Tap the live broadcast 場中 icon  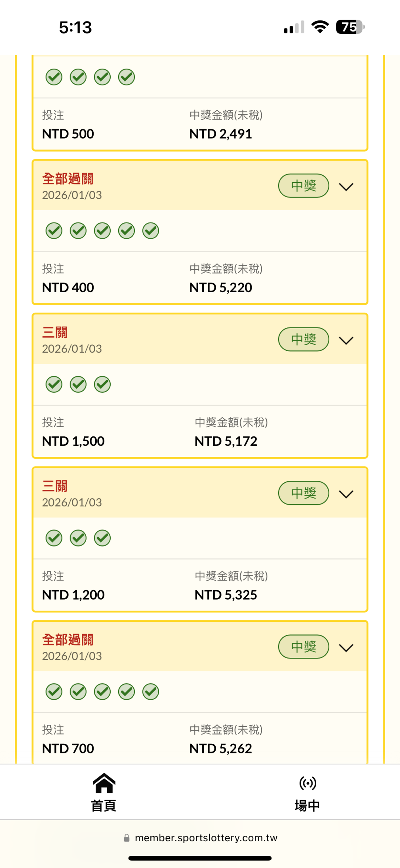click(308, 783)
